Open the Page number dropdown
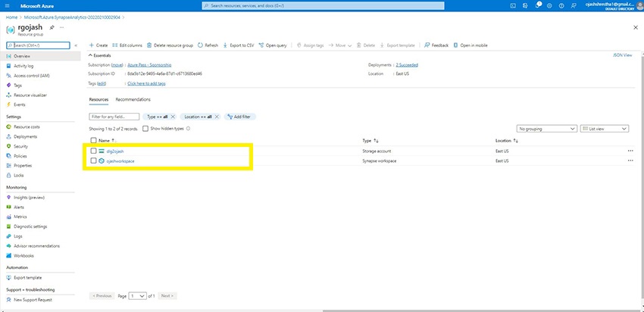Screen dimensions: 644x312 pos(138,296)
